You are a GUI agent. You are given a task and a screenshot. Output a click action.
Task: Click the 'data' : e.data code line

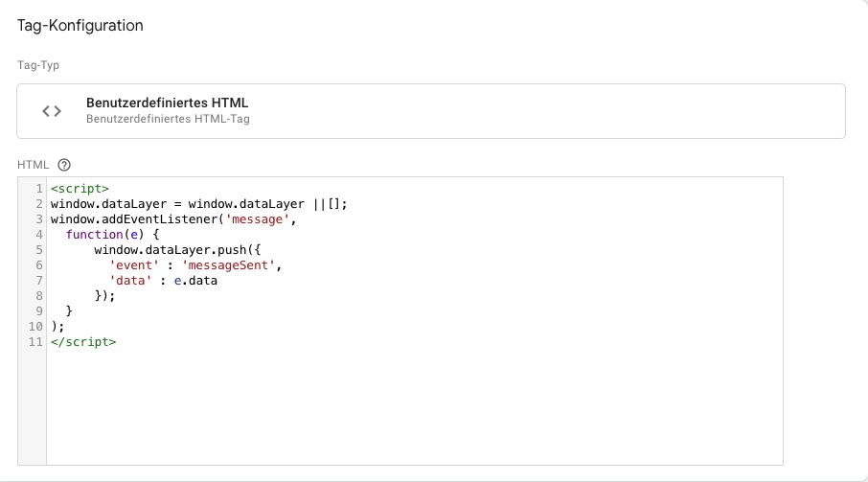(163, 281)
